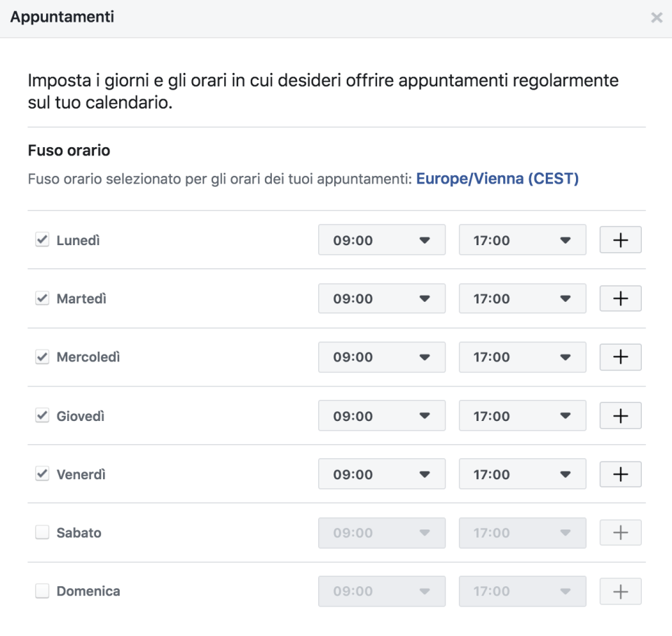Uncheck the Venerdì checkbox

click(43, 474)
